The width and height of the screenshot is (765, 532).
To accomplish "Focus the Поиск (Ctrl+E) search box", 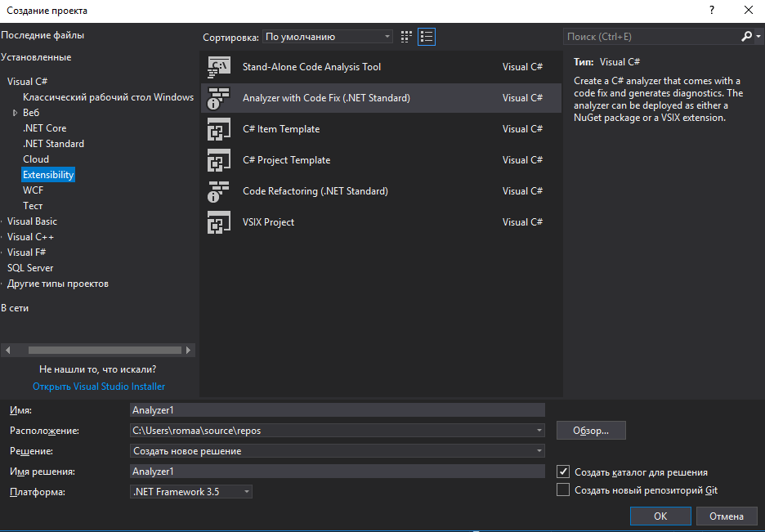I will click(652, 37).
